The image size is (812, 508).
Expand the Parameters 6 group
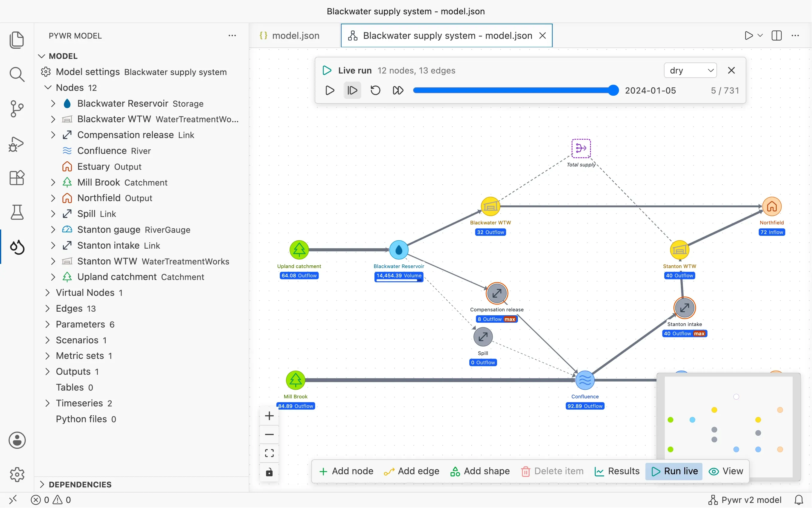coord(48,324)
